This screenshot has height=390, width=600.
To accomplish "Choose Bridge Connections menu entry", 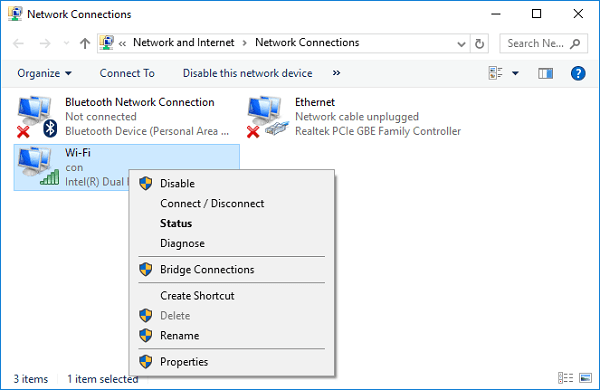I will (x=232, y=269).
